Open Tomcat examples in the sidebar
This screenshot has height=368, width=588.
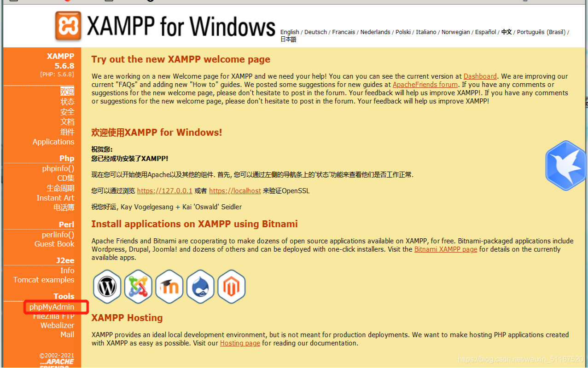(x=44, y=280)
